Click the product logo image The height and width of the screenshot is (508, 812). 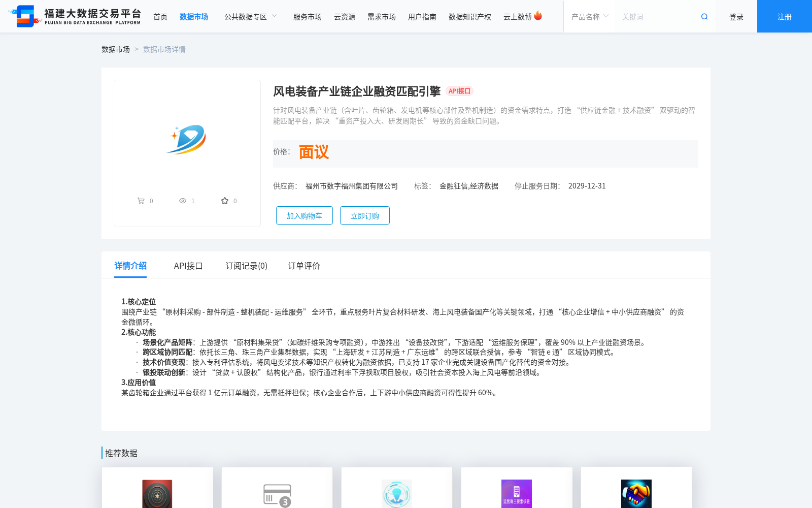click(187, 139)
